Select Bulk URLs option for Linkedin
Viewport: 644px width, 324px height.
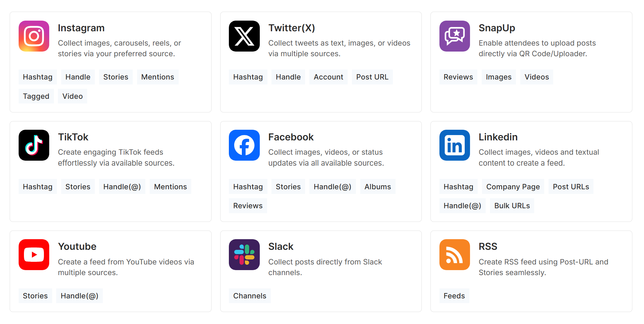512,206
